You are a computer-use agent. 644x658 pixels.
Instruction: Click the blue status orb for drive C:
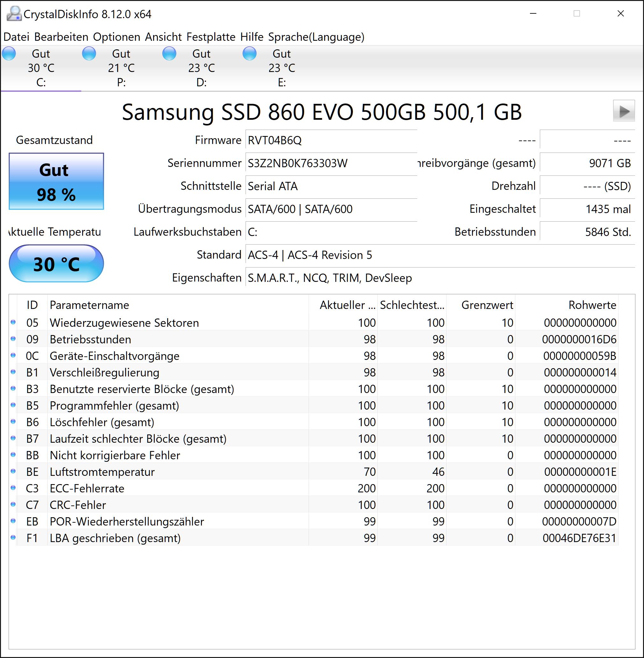(x=9, y=54)
